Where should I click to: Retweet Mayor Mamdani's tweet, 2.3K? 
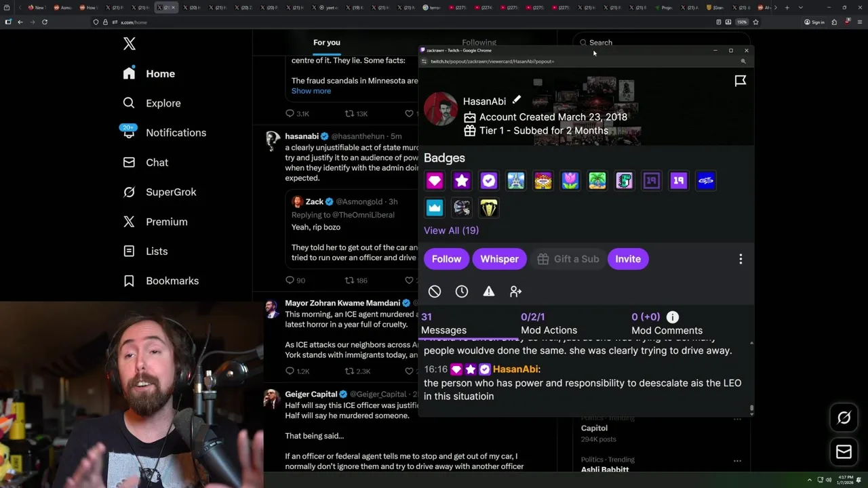tap(357, 371)
